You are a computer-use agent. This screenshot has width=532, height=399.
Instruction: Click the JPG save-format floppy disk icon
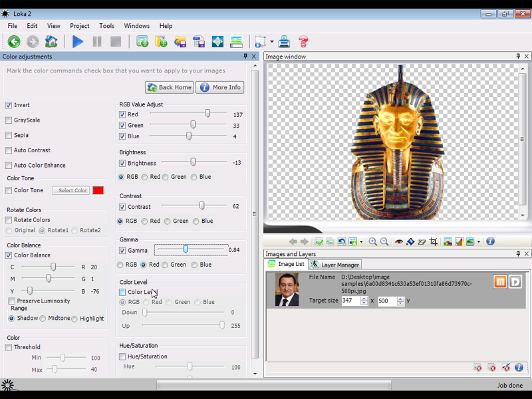click(x=198, y=42)
